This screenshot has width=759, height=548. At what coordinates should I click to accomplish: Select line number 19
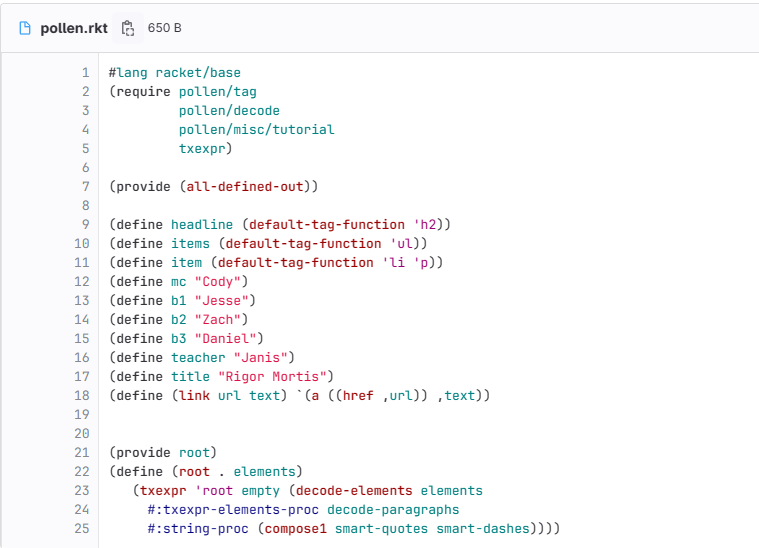82,414
